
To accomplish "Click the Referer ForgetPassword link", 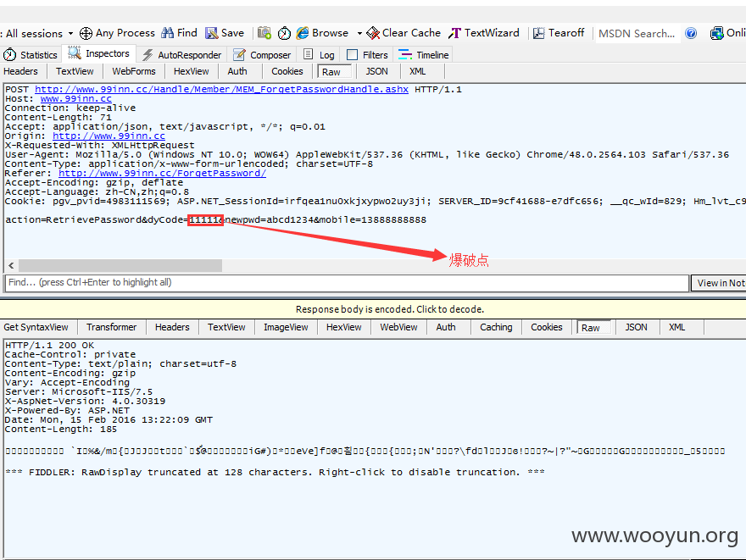I will click(162, 173).
